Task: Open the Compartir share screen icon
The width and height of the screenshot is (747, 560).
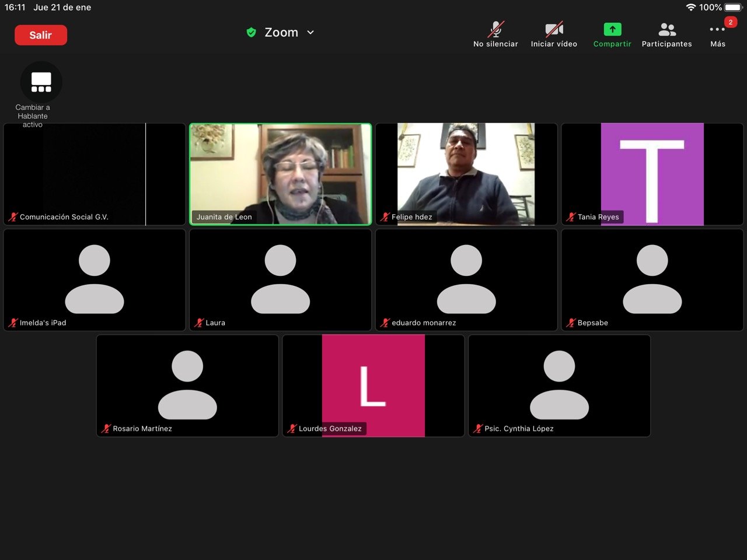Action: 612,29
